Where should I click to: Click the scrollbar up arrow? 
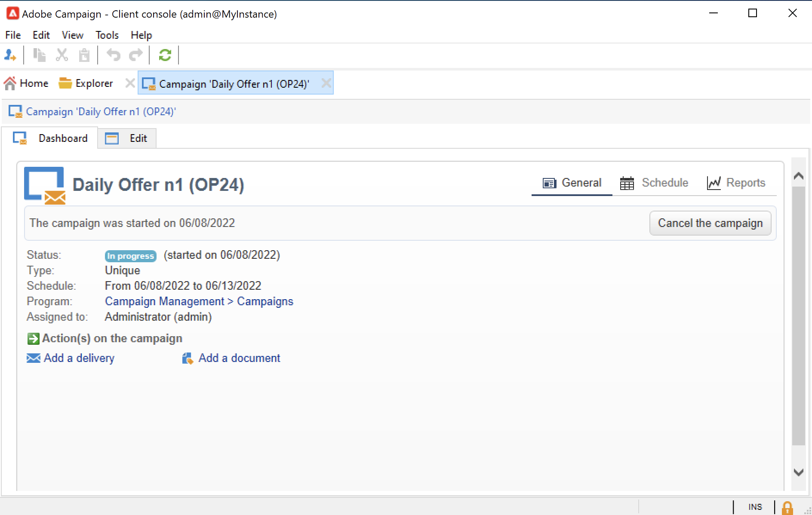pos(799,175)
